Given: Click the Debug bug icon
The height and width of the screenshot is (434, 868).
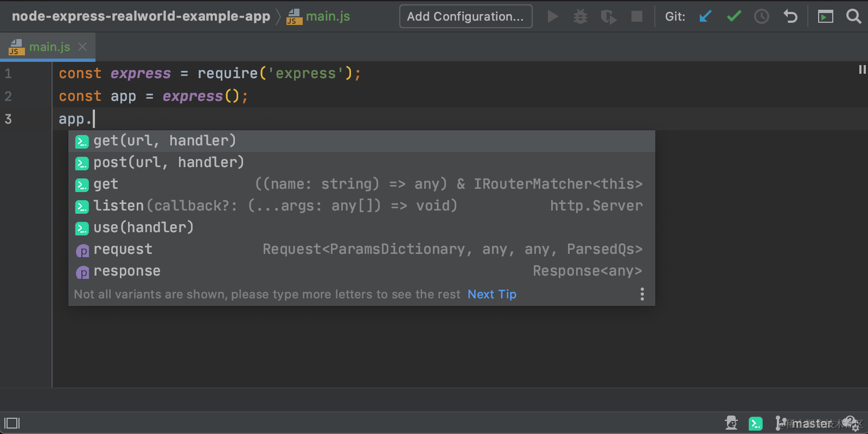Looking at the screenshot, I should tap(580, 17).
